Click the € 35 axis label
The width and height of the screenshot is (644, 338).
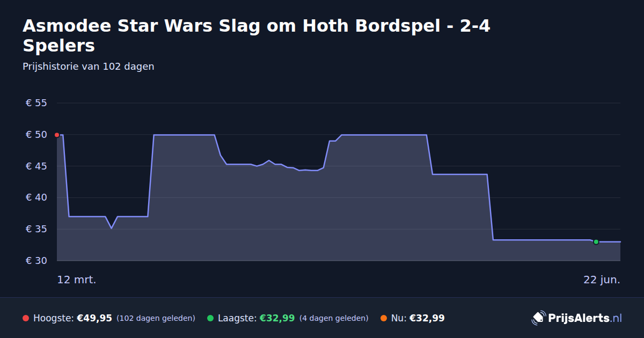coord(36,229)
